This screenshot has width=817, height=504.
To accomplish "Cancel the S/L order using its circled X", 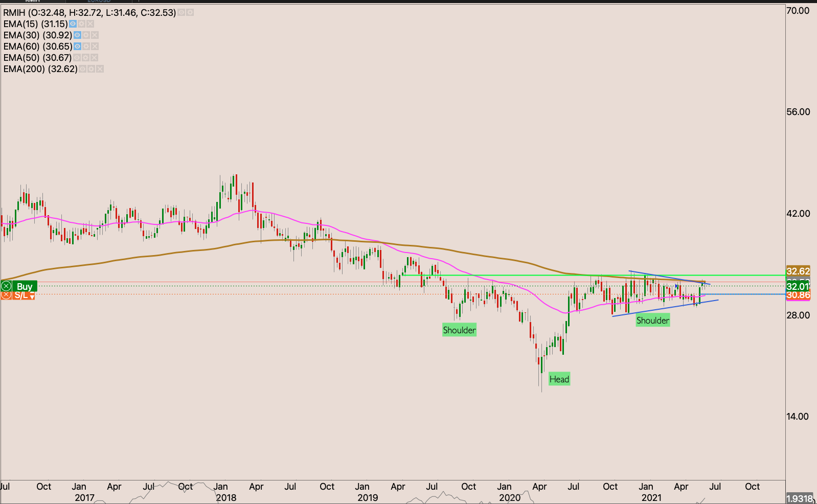I will (6, 295).
